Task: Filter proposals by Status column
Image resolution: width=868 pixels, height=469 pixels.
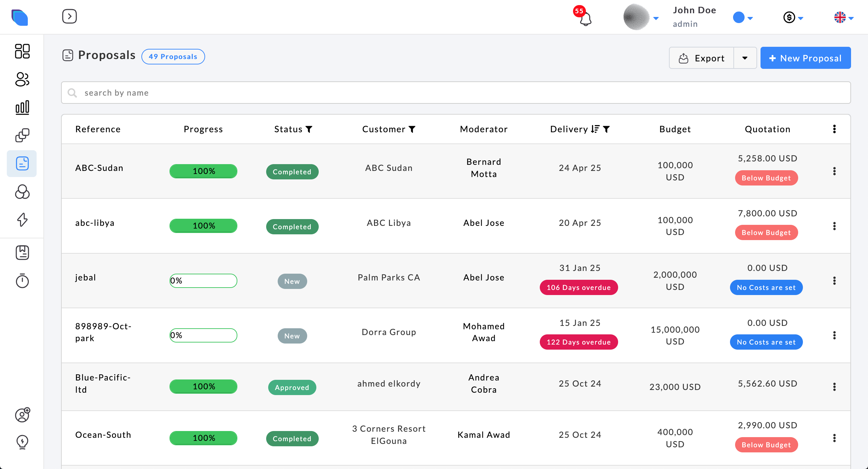Action: click(309, 129)
